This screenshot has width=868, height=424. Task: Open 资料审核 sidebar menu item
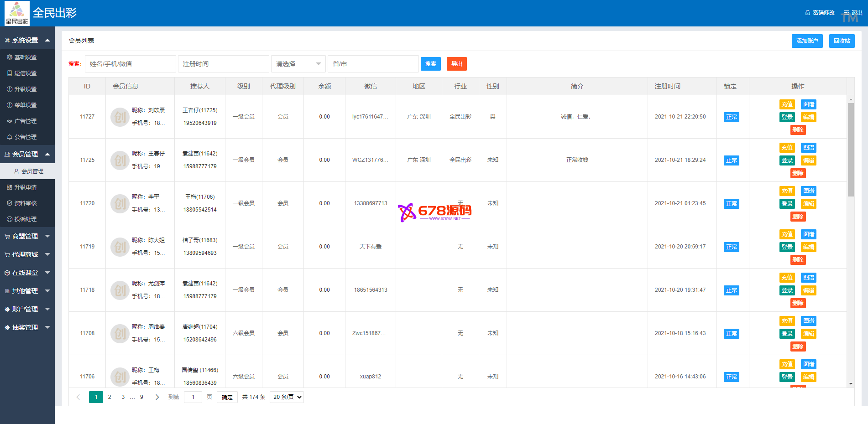click(x=25, y=203)
